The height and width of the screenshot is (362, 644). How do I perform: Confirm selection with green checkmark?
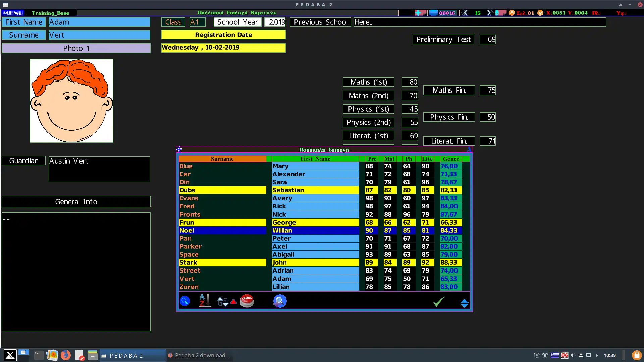(439, 301)
